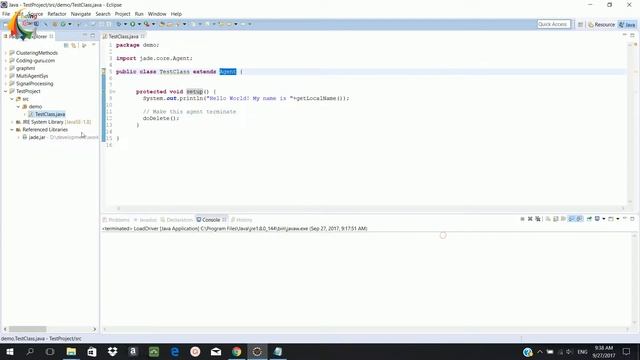
Task: Open the Search menu
Action: [103, 14]
